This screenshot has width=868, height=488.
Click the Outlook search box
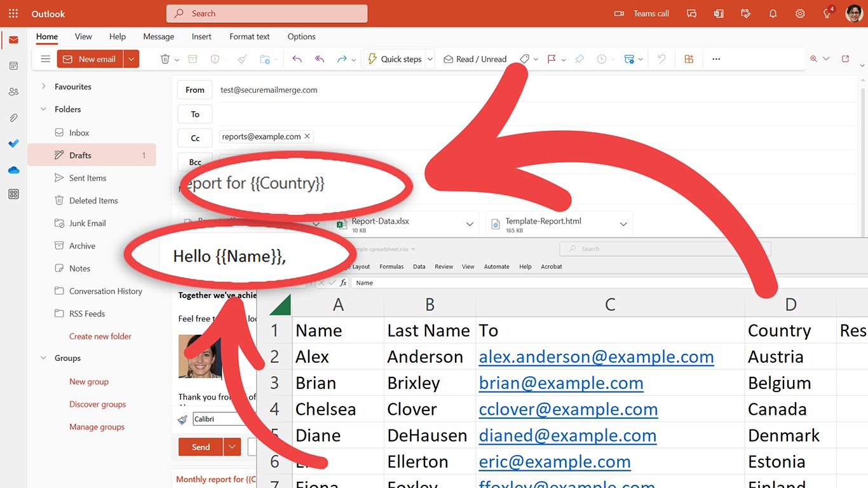[267, 13]
